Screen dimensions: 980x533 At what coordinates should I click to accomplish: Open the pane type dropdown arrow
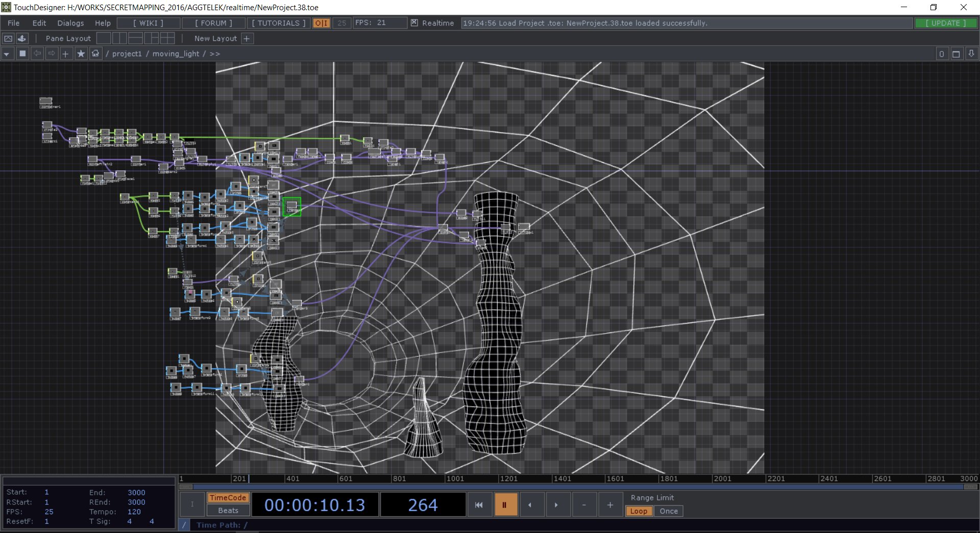(7, 54)
